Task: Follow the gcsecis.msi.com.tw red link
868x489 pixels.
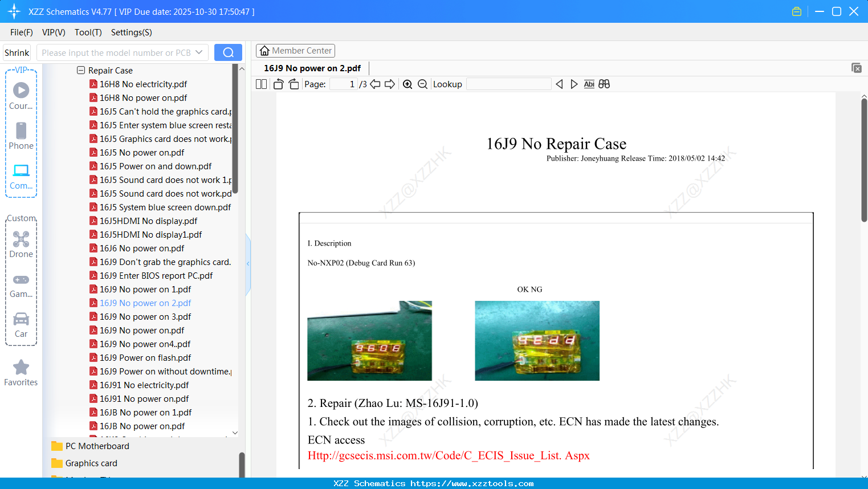Action: tap(449, 455)
